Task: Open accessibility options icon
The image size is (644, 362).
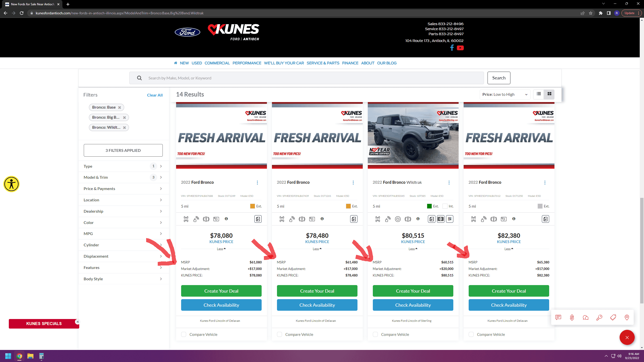Action: coord(11,184)
